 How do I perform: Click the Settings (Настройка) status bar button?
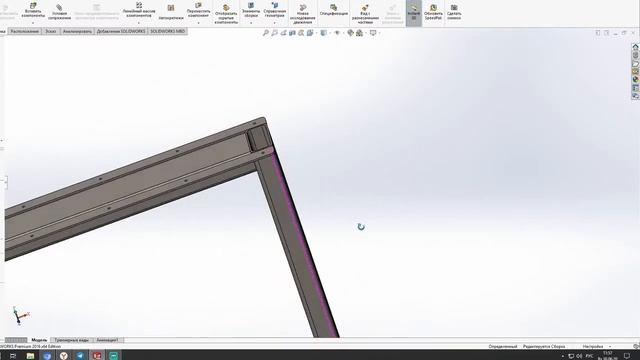coord(593,346)
